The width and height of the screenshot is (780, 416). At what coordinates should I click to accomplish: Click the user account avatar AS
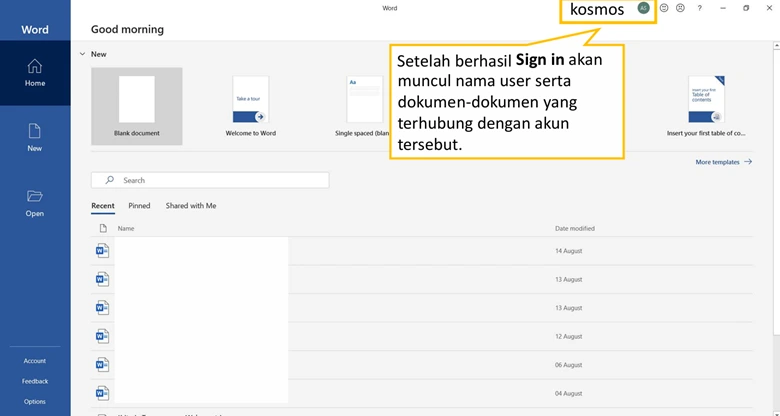643,8
